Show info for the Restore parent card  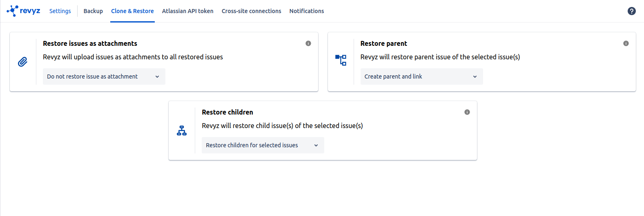(626, 43)
